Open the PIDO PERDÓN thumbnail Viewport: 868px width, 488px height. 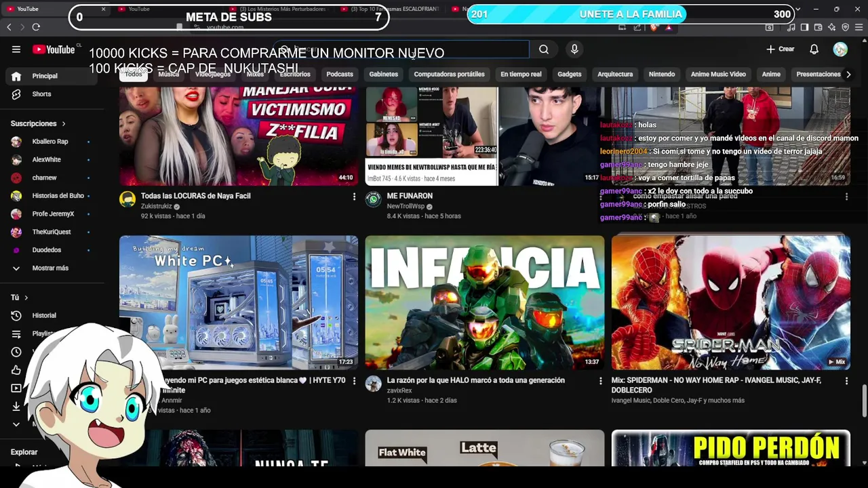[730, 448]
